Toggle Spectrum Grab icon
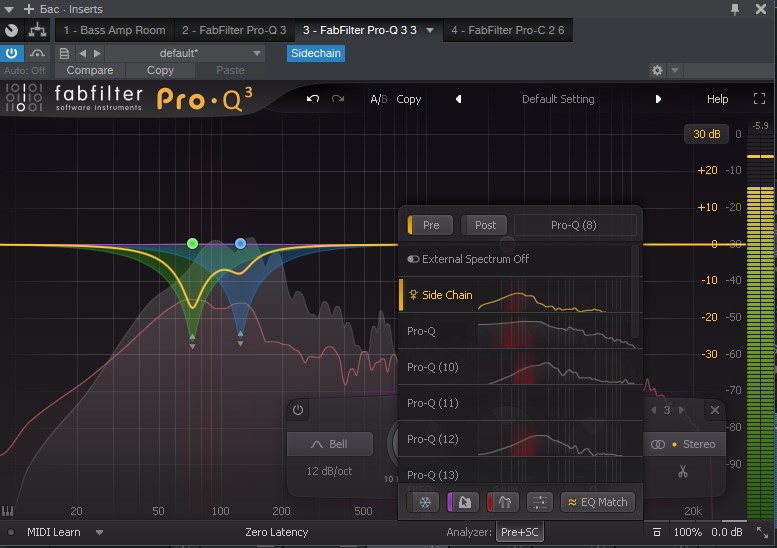777x548 pixels. (463, 502)
